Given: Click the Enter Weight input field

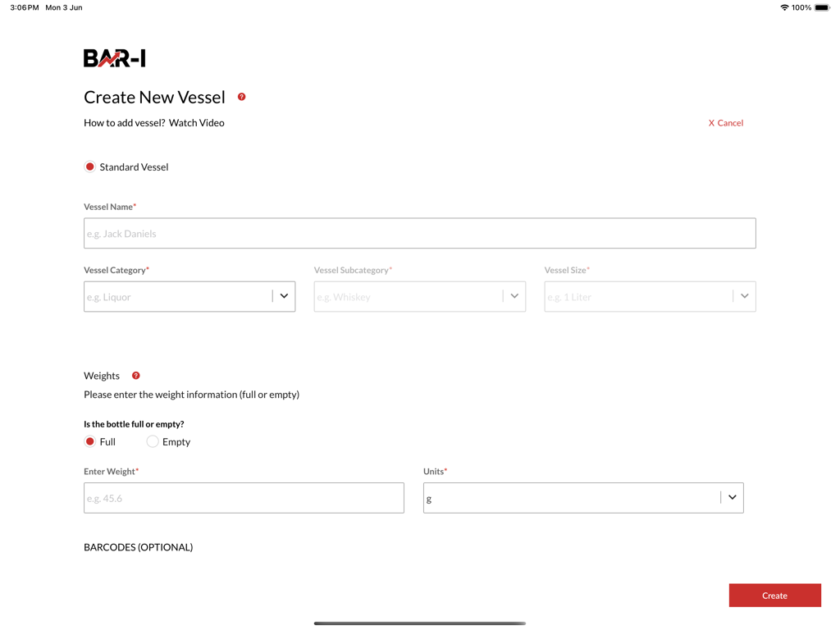Looking at the screenshot, I should (244, 498).
